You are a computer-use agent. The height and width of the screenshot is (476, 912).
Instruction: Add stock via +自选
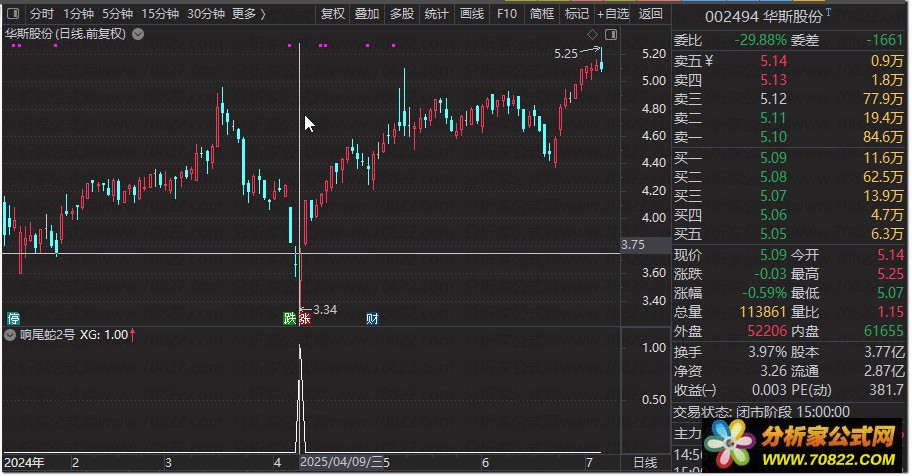613,13
